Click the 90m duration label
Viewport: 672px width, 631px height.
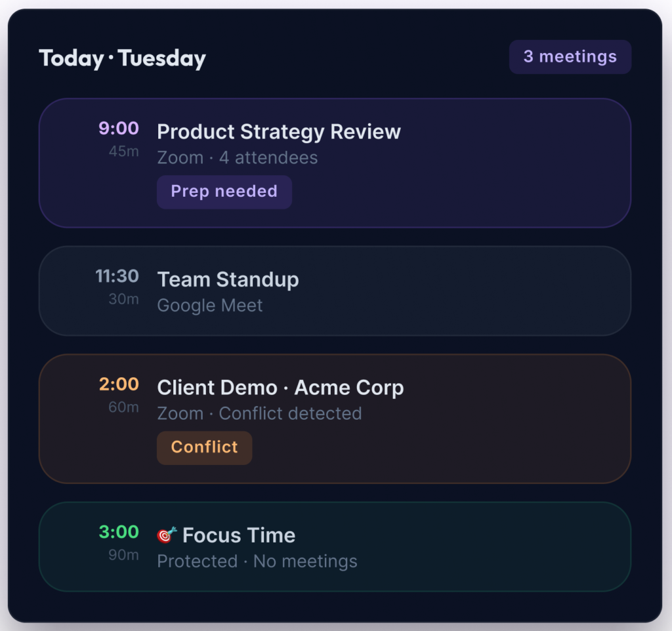pyautogui.click(x=123, y=555)
